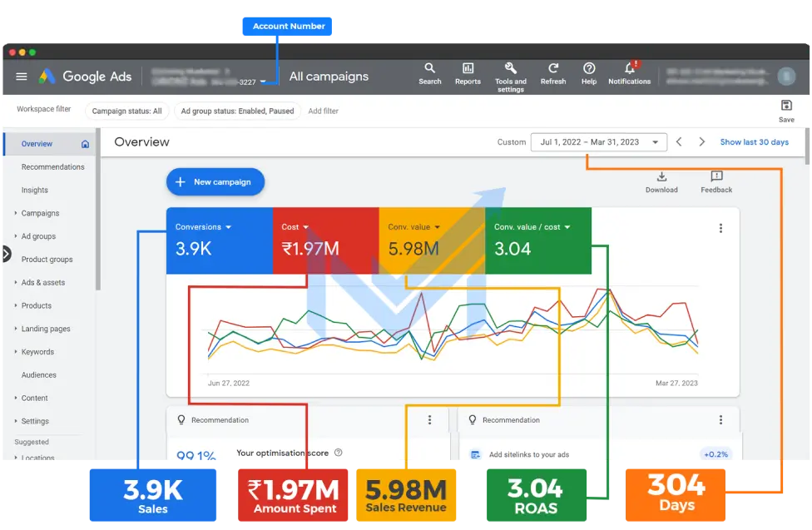Open the Reports icon
This screenshot has width=812, height=530.
point(468,69)
